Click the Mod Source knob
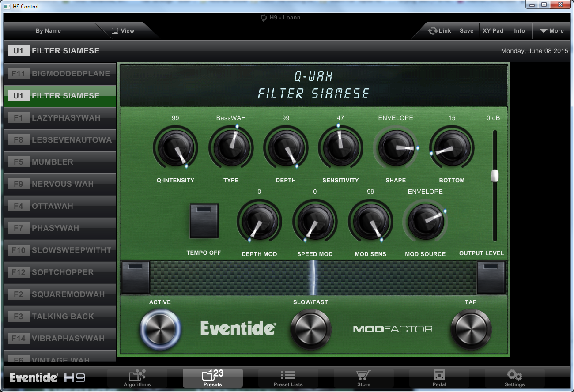Screen dimensions: 574x392 [x=425, y=221]
